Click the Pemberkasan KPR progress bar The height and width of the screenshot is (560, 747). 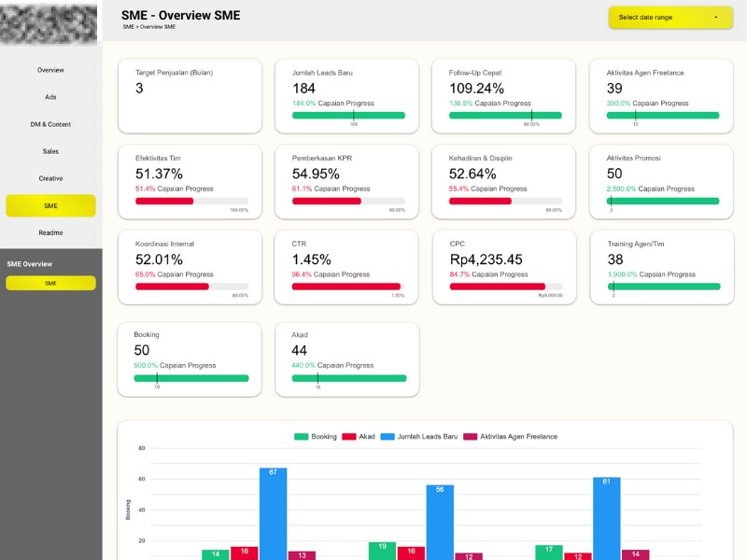pyautogui.click(x=348, y=201)
